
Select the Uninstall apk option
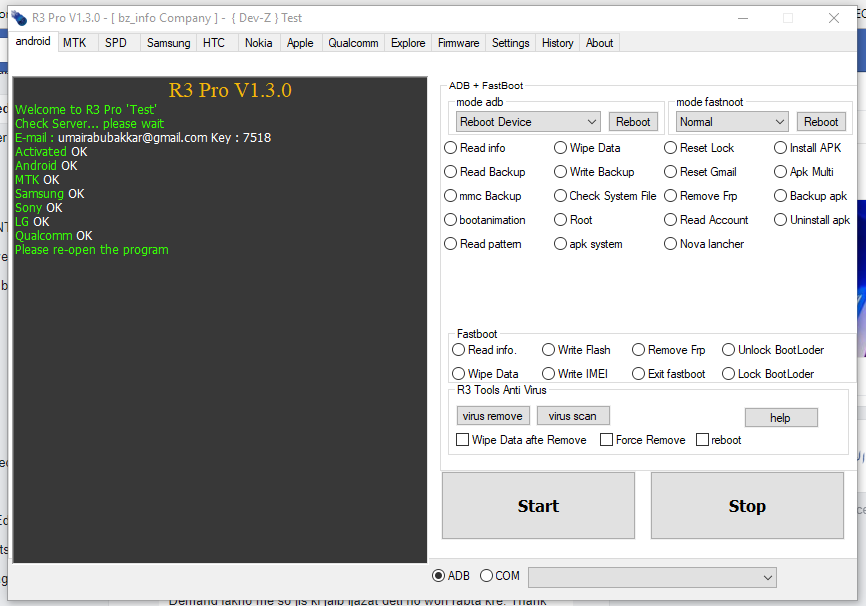(812, 220)
